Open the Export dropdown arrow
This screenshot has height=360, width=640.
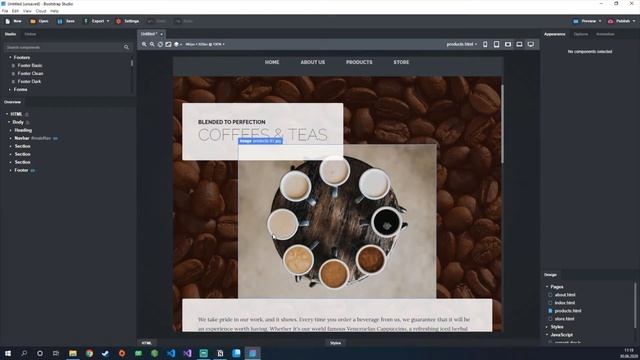108,21
